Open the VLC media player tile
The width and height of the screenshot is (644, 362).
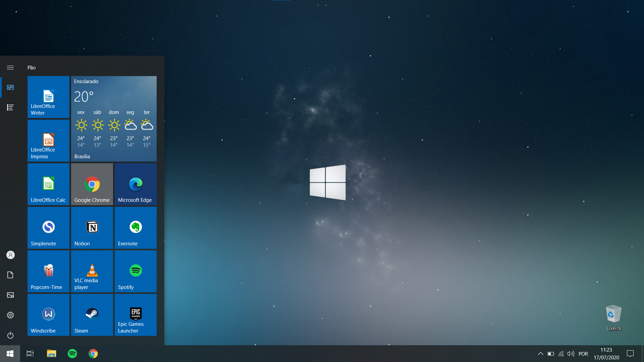click(92, 271)
